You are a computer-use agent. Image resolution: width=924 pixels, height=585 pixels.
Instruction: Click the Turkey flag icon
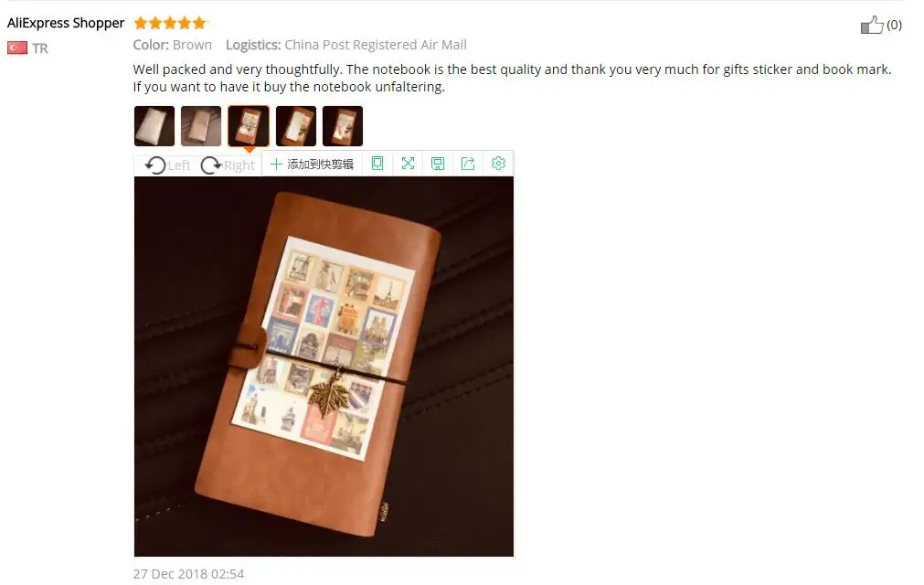(x=17, y=48)
